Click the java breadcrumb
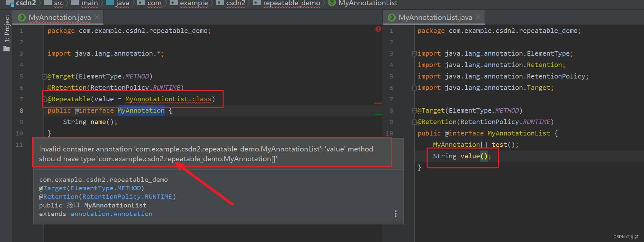Viewport: 644px width, 242px height. [118, 3]
